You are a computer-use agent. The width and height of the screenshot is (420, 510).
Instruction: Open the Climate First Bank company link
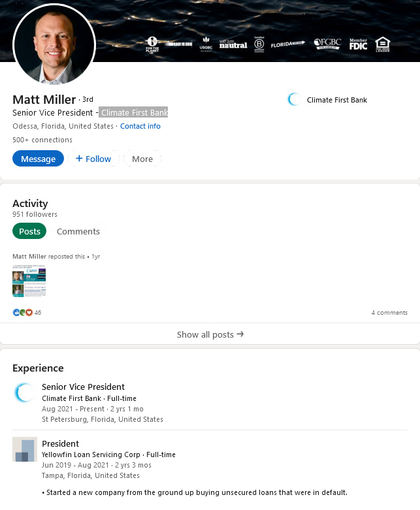coord(336,100)
